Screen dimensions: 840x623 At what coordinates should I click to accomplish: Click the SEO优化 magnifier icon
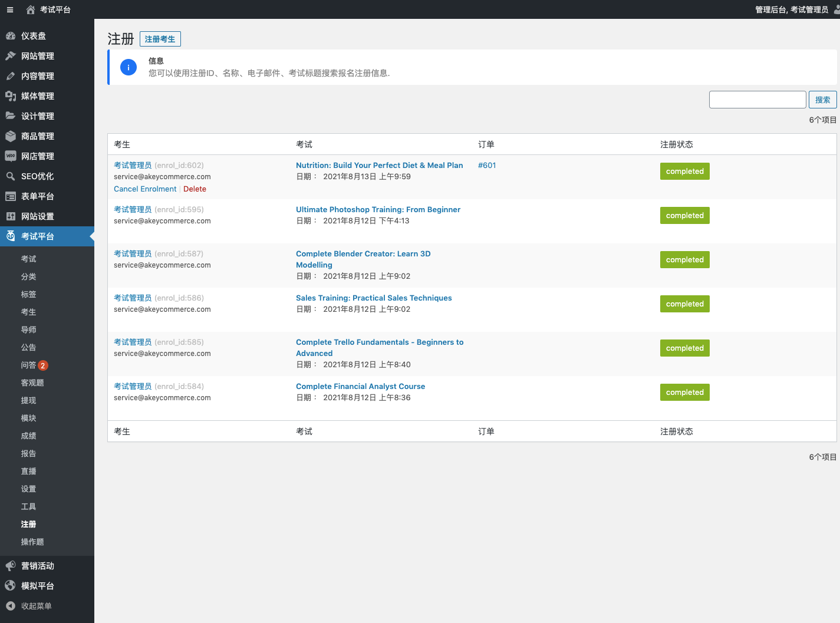11,176
